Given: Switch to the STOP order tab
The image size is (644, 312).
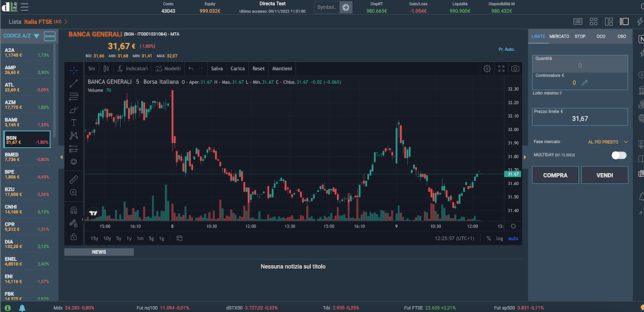Looking at the screenshot, I should click(x=580, y=36).
